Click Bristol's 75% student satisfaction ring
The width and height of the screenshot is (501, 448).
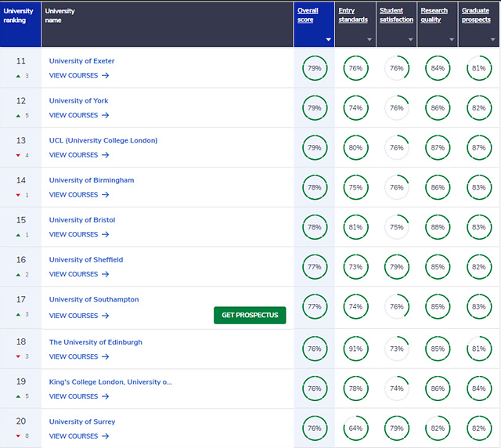(x=397, y=227)
